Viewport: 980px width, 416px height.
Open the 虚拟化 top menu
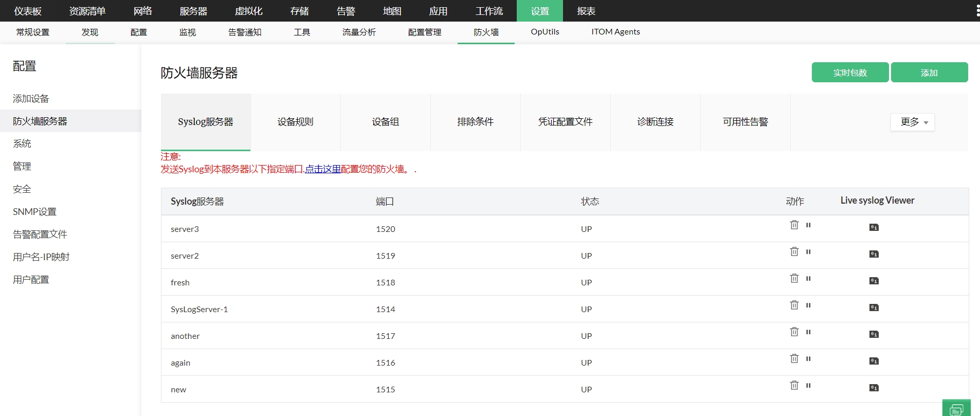pyautogui.click(x=249, y=11)
